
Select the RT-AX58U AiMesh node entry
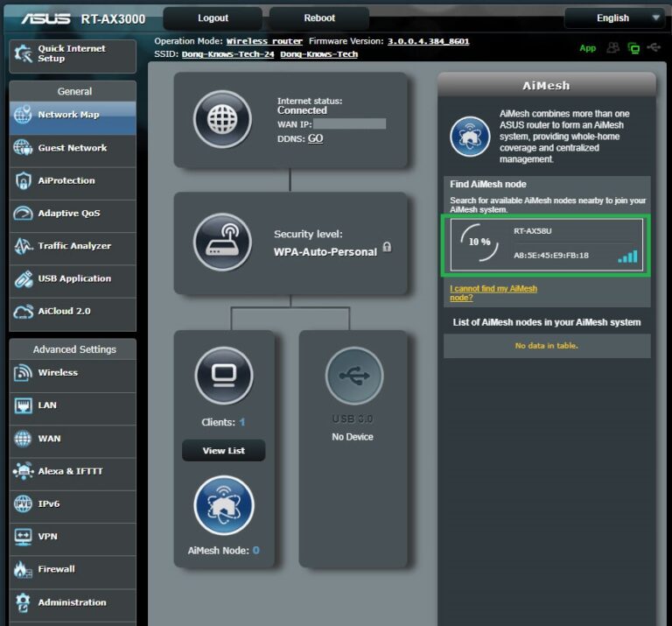point(546,245)
